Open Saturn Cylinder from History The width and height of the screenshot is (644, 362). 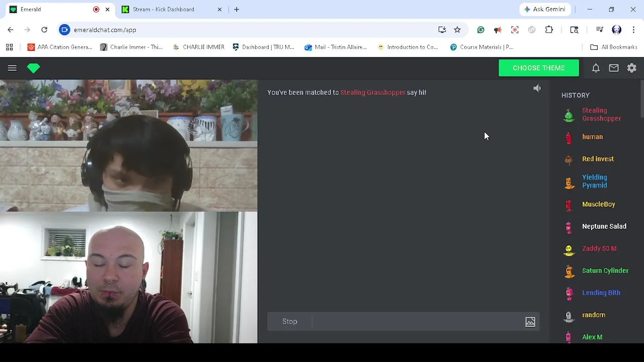605,270
